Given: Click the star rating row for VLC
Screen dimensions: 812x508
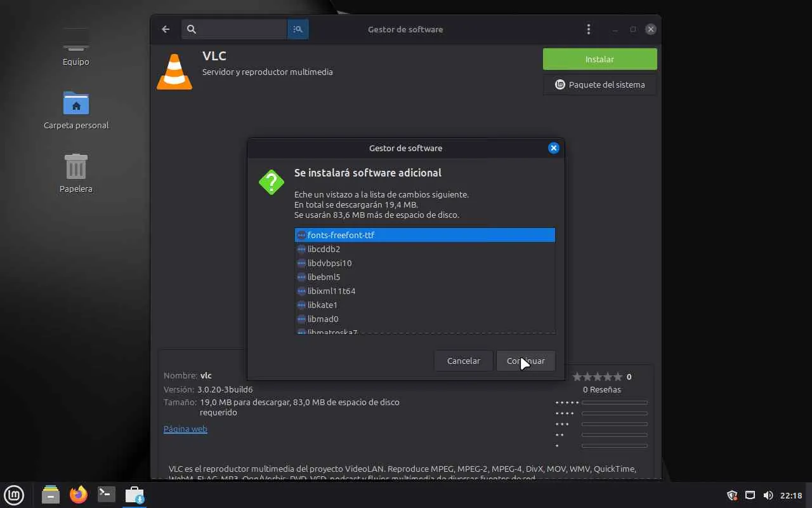Looking at the screenshot, I should 597,377.
